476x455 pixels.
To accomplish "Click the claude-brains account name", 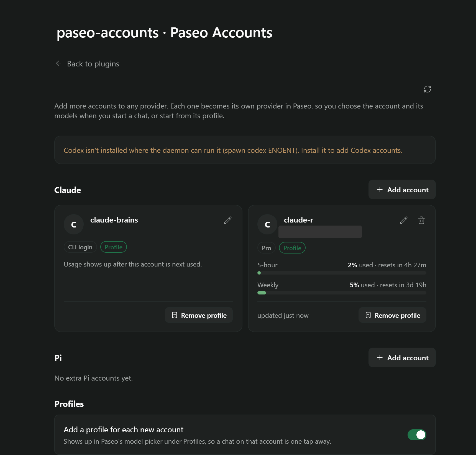I will [x=114, y=220].
